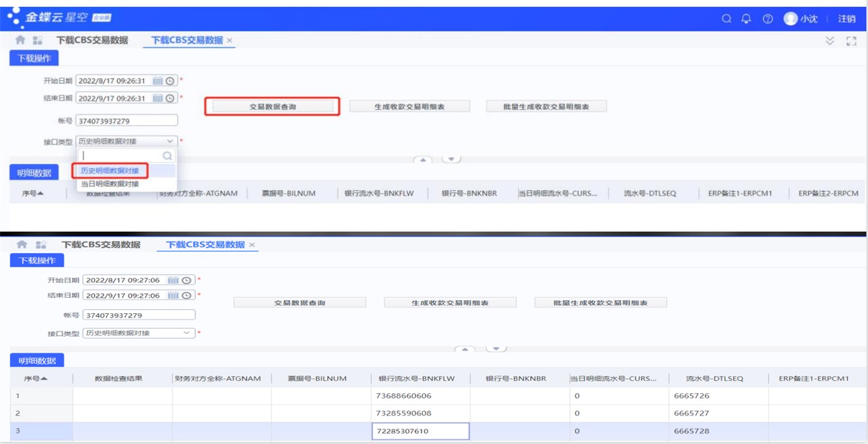
Task: Select the 下载操作 tab below the Kingdee logo
Action: pyautogui.click(x=35, y=58)
